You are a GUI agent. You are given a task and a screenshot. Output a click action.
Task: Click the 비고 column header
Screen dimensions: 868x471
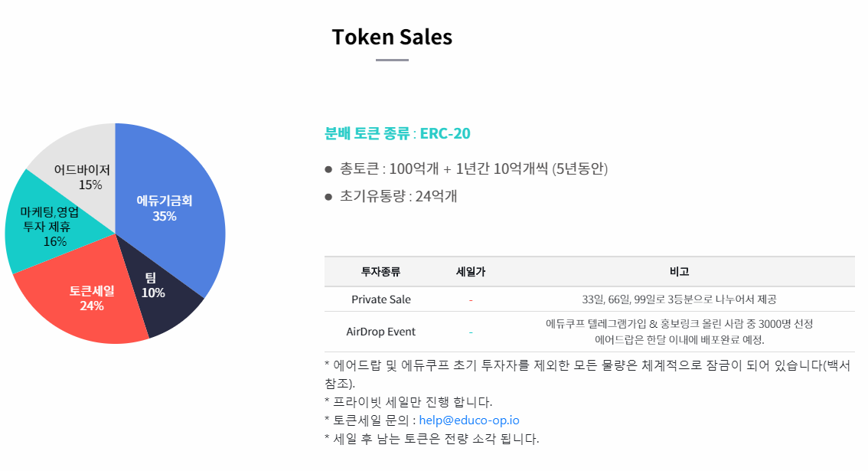679,272
